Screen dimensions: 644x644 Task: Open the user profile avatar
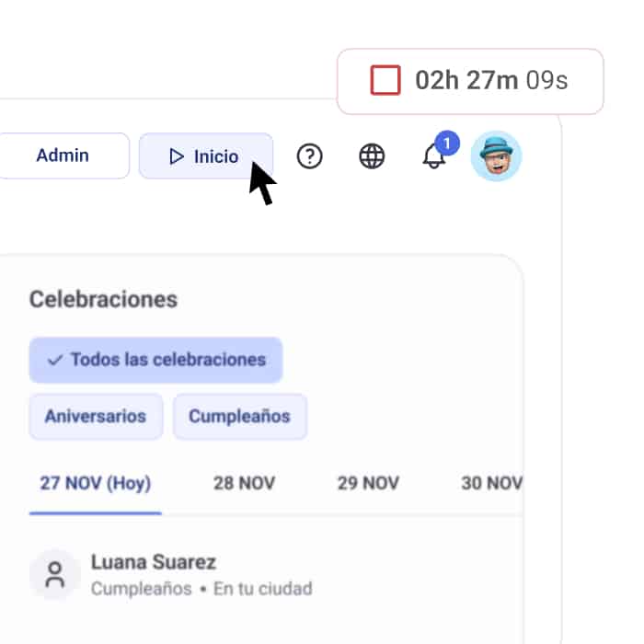click(x=496, y=156)
